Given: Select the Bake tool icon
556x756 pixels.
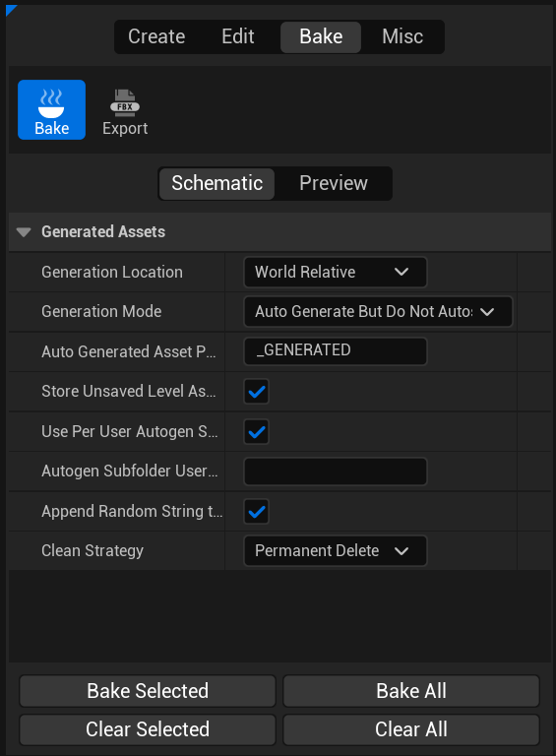Looking at the screenshot, I should (x=51, y=110).
